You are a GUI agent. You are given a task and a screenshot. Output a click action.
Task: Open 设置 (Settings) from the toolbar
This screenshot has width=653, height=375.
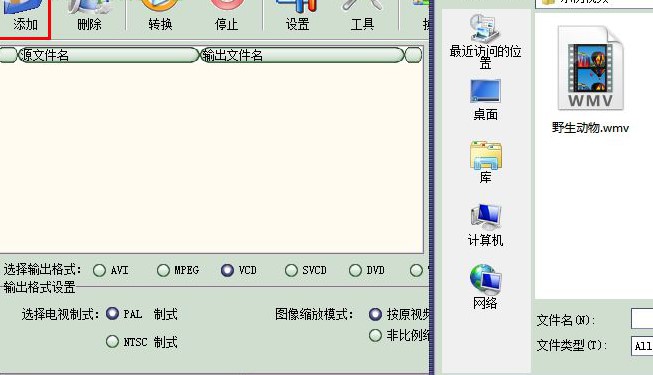(x=297, y=17)
